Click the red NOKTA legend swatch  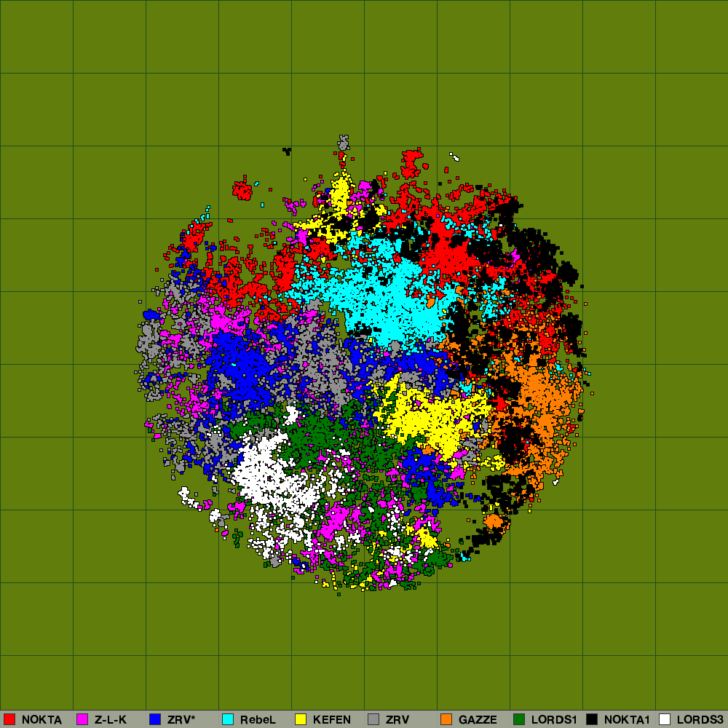tap(9, 719)
